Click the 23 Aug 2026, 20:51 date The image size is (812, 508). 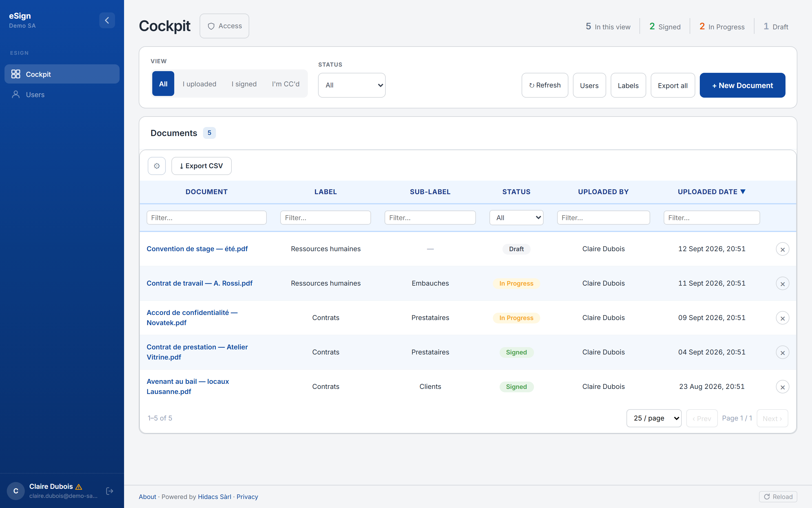[x=712, y=386]
